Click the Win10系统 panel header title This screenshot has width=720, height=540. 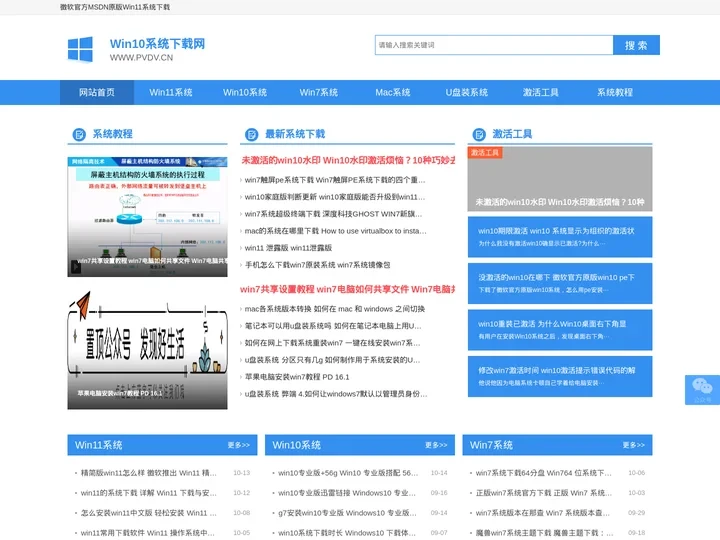[x=297, y=445]
